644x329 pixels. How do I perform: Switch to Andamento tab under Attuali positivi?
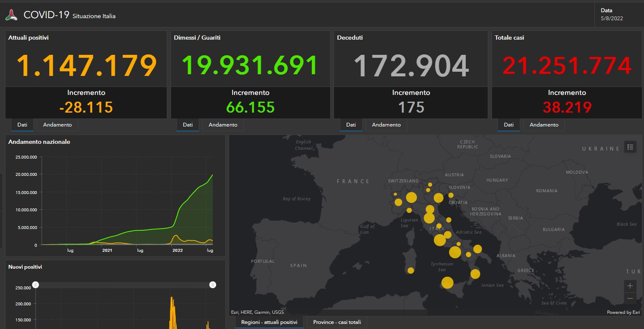tap(57, 125)
